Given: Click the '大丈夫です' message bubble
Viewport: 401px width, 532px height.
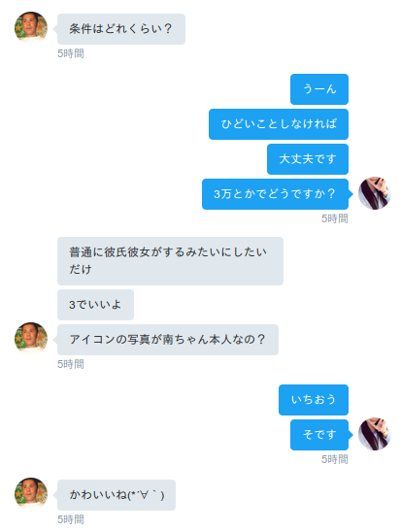Looking at the screenshot, I should [308, 159].
